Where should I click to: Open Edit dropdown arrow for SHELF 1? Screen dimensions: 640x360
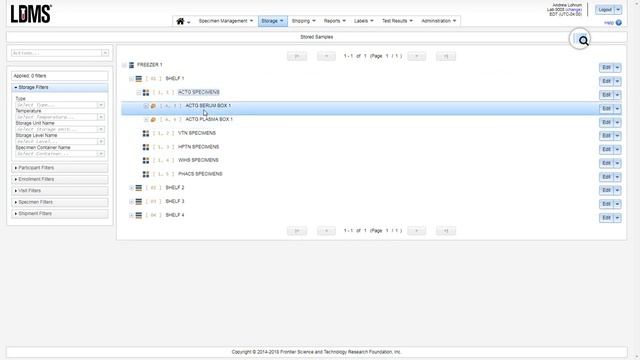coord(617,81)
